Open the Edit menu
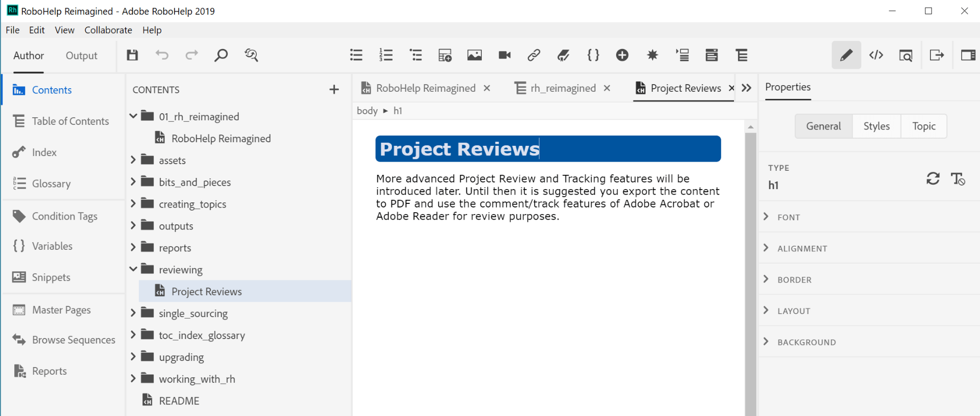 37,30
